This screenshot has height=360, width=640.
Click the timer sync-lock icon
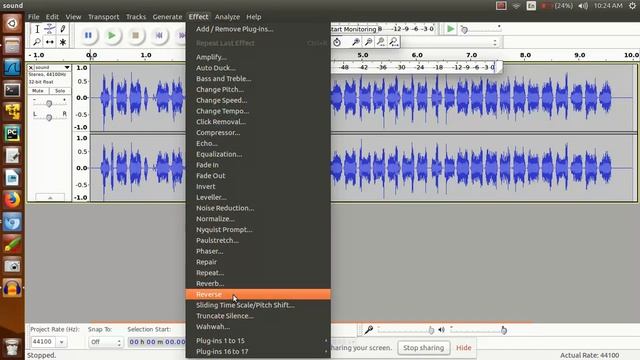click(337, 42)
